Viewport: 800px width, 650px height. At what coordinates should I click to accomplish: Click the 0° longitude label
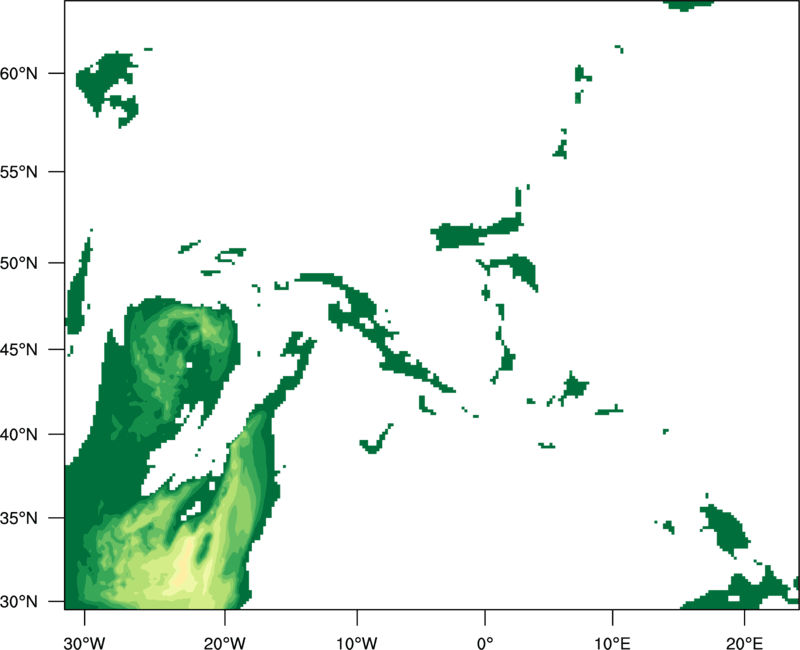coord(485,643)
